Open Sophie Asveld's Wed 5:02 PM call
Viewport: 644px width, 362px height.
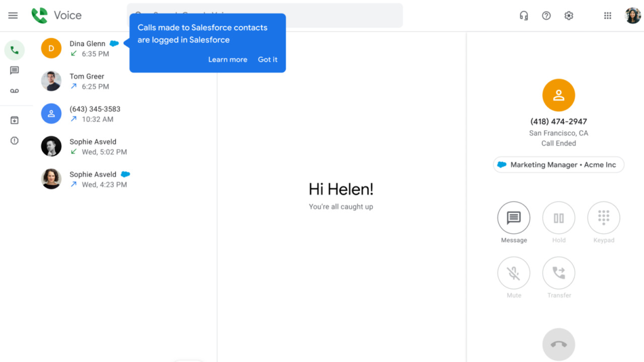click(124, 147)
